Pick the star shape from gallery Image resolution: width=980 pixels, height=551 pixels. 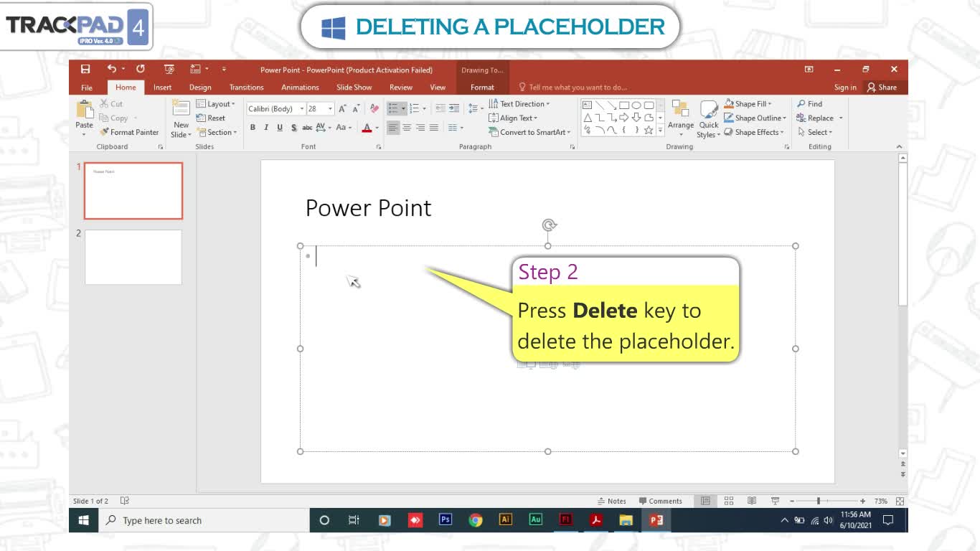649,130
